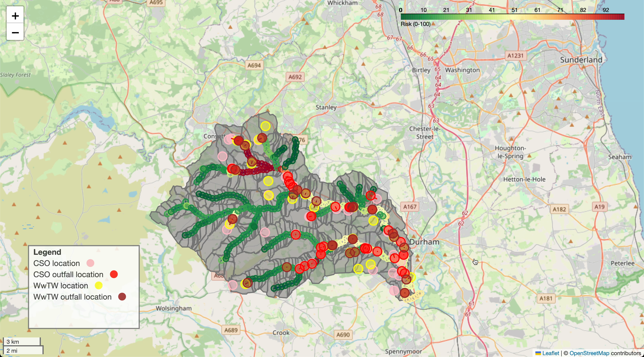Click the 'CSO outfall location' legend label

68,274
